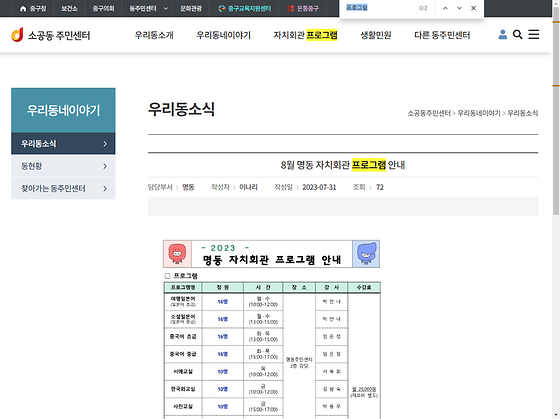The height and width of the screenshot is (419, 560).
Task: Click the 명동 자치회관 프로그램 안내 banner image
Action: click(272, 254)
